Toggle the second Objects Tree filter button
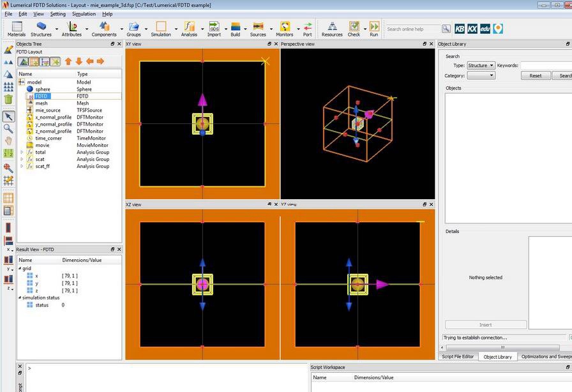The width and height of the screenshot is (572, 392). click(34, 62)
